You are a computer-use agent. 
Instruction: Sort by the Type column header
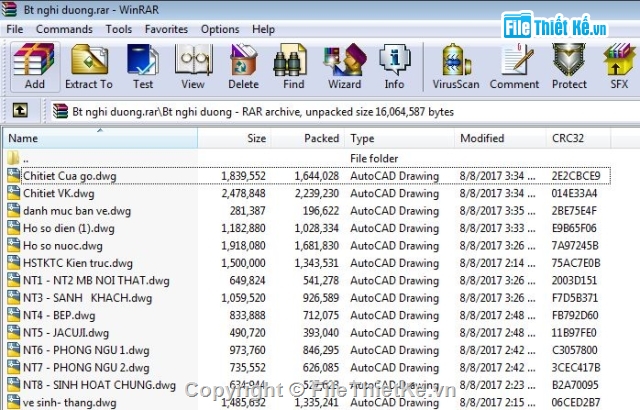400,138
